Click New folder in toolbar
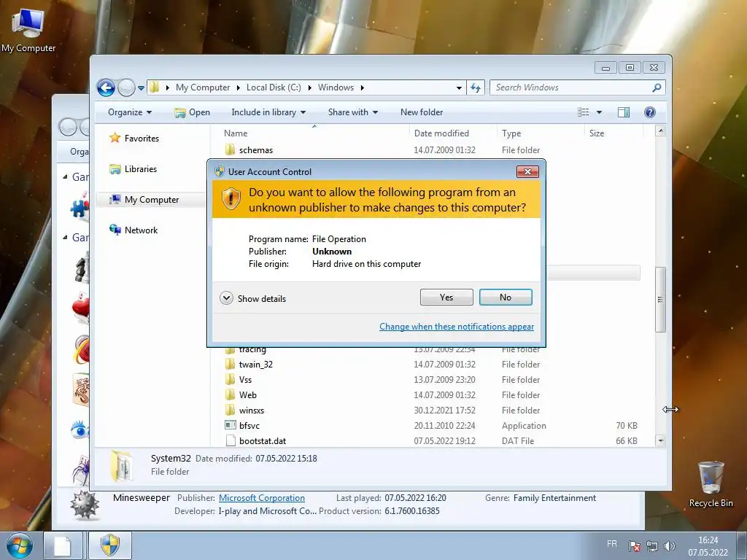 point(422,112)
